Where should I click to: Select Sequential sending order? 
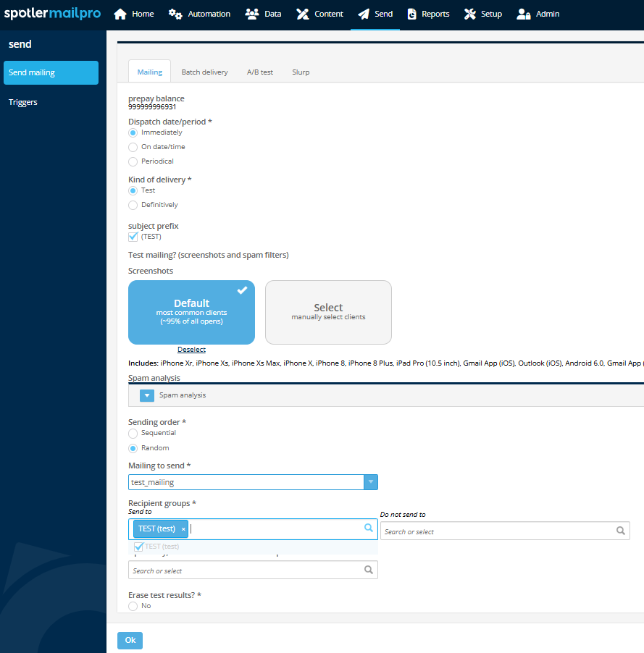(x=133, y=433)
